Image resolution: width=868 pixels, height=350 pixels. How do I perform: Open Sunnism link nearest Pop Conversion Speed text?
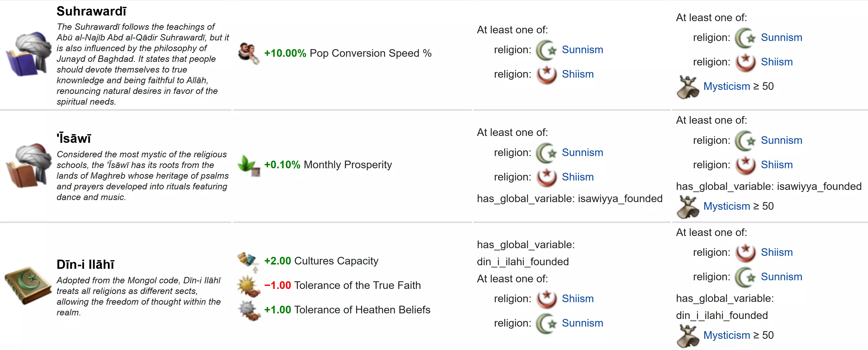tap(582, 50)
